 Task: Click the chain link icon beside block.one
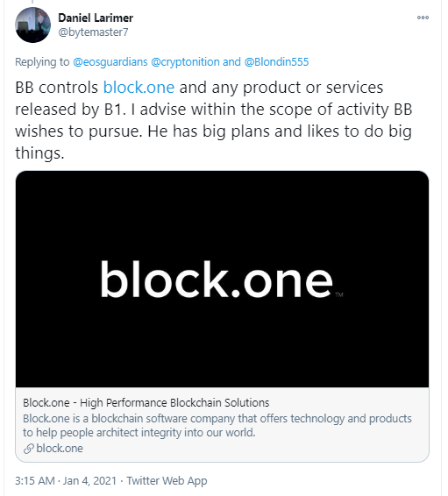pos(28,449)
